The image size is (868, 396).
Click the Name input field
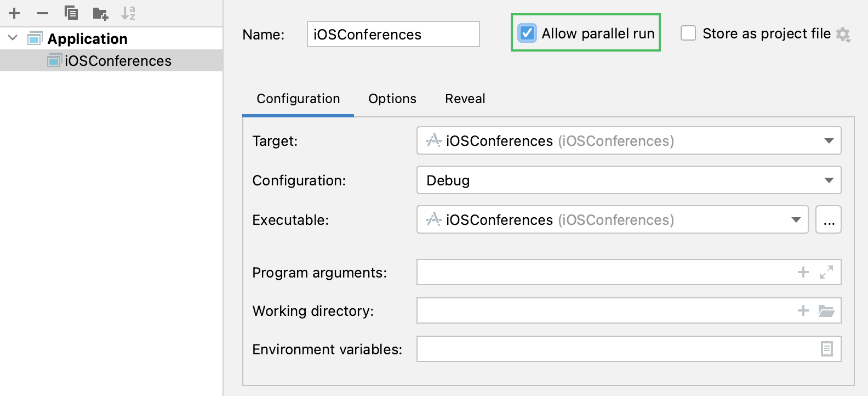pyautogui.click(x=393, y=35)
